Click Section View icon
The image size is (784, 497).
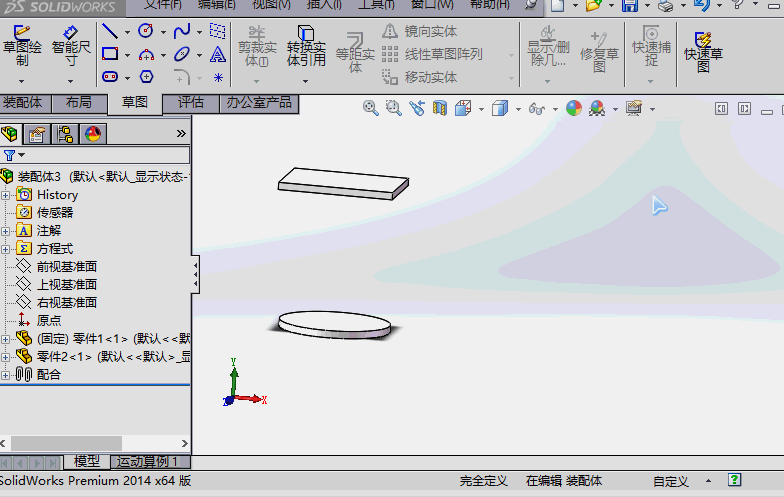click(440, 108)
